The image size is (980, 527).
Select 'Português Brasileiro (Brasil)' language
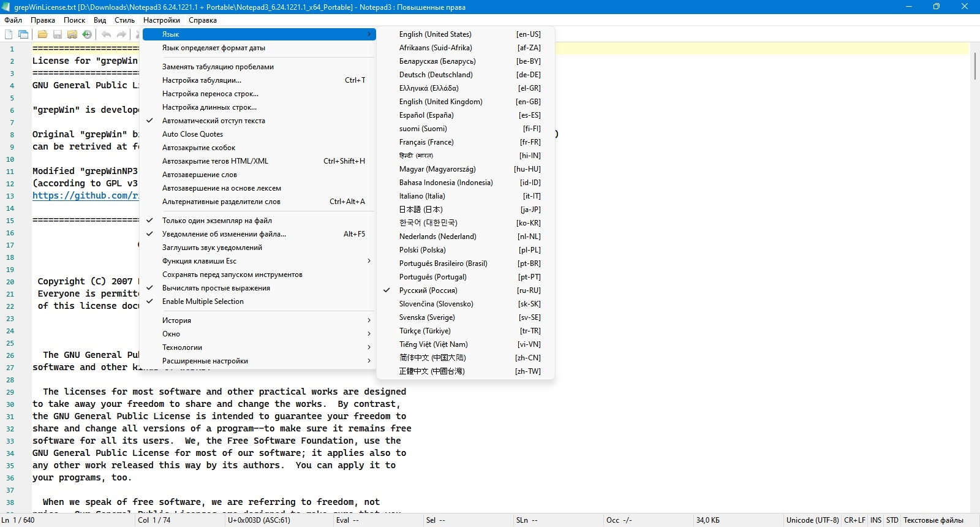pos(466,263)
